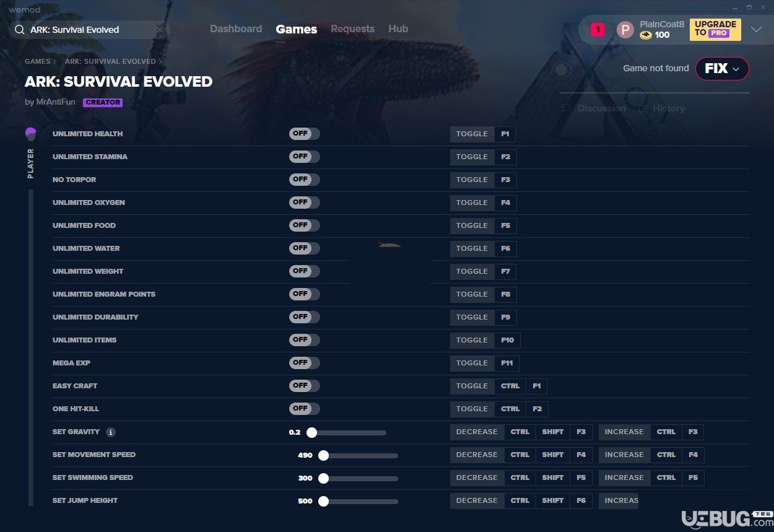Select the Player category icon

(30, 134)
